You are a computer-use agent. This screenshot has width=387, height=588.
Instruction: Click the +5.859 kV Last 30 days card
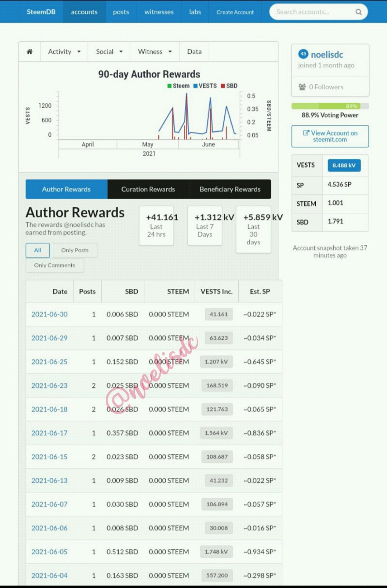point(254,230)
